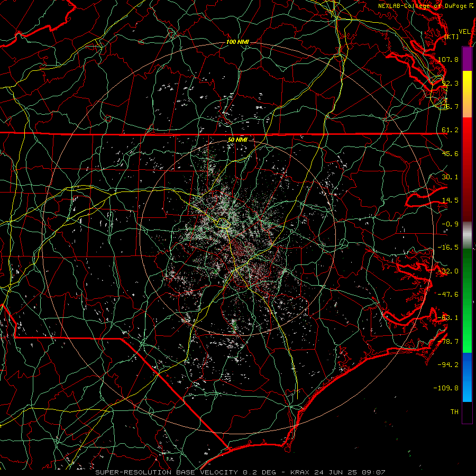Click the 50 NMI range ring label
This screenshot has height=476, width=476.
(237, 140)
